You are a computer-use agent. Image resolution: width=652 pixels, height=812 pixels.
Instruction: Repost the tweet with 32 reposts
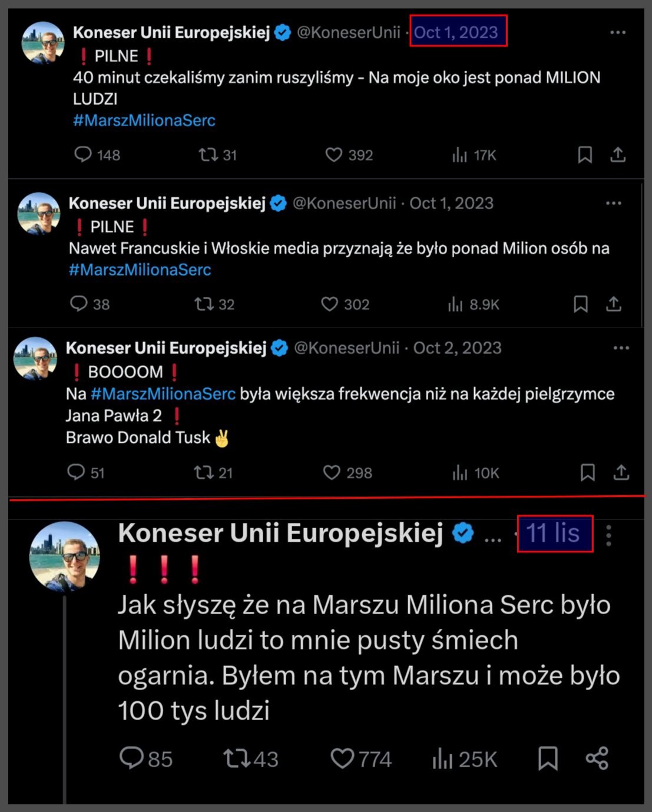204,304
